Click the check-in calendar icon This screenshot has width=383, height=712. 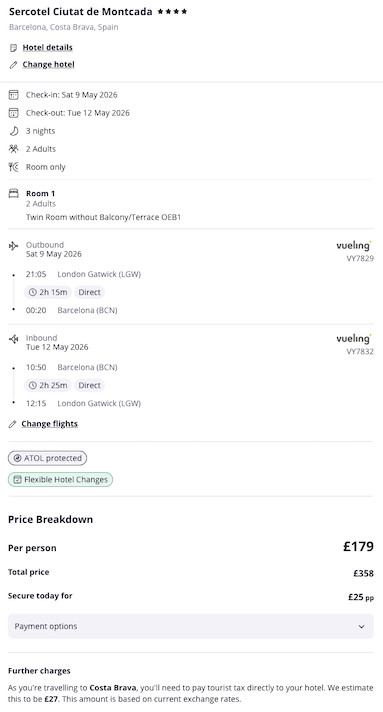pyautogui.click(x=14, y=95)
